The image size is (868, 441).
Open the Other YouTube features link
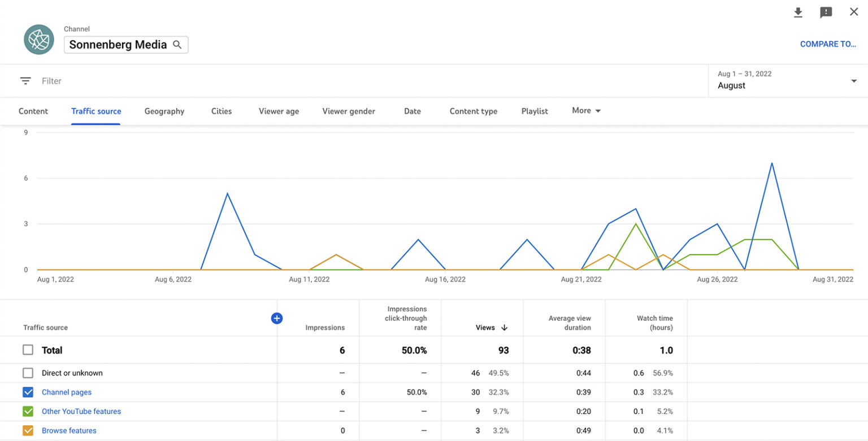81,411
